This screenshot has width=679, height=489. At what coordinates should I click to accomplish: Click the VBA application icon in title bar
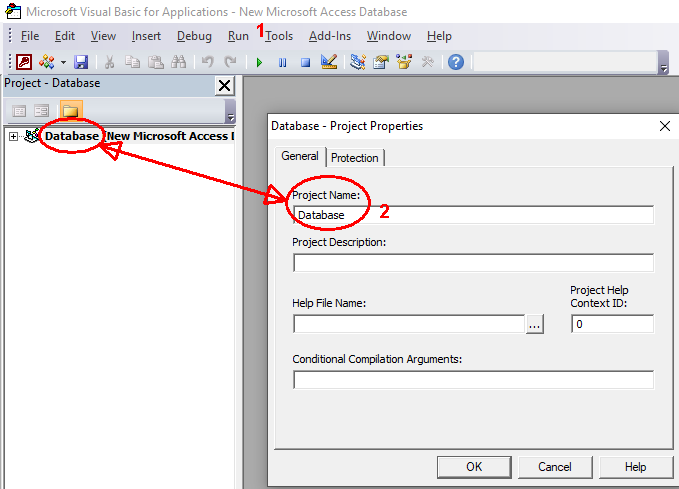(x=13, y=11)
